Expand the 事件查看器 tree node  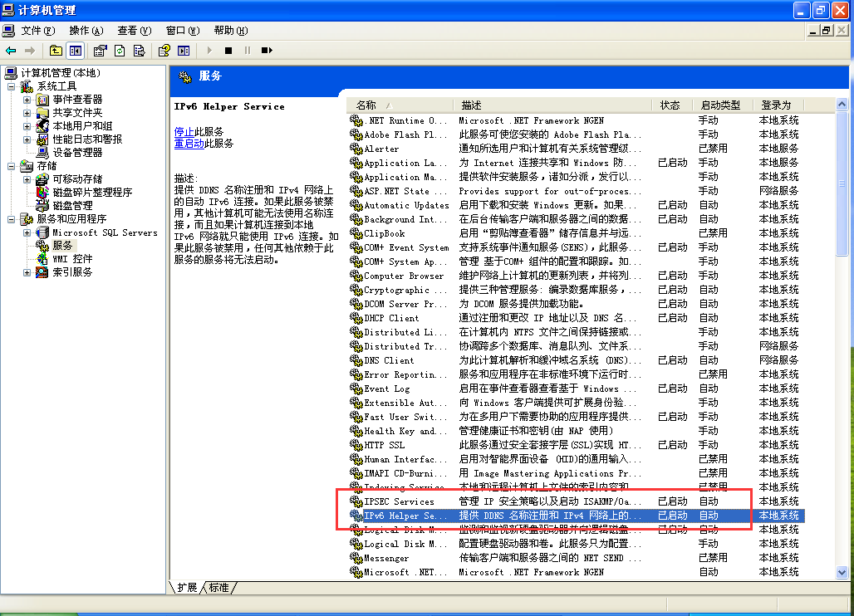pyautogui.click(x=27, y=99)
